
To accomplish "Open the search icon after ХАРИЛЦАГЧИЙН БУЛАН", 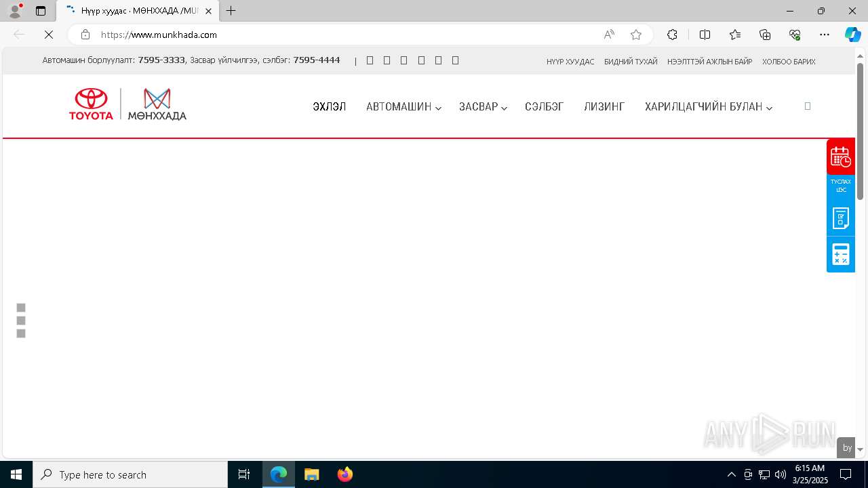I will pos(807,106).
